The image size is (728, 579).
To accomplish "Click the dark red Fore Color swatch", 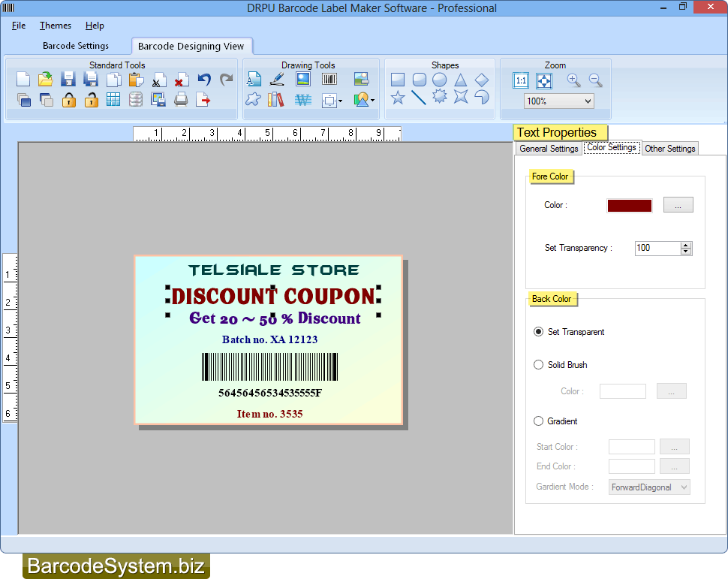I will (x=629, y=206).
